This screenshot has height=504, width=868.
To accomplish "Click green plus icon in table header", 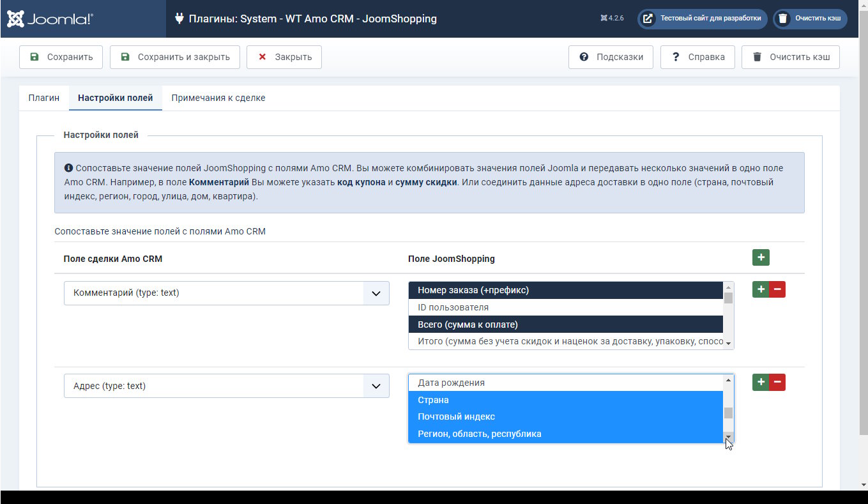I will [761, 257].
